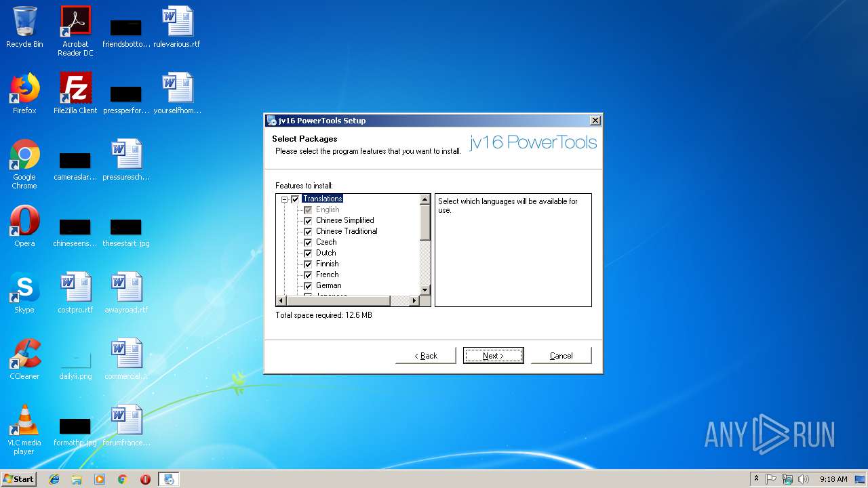Image resolution: width=868 pixels, height=488 pixels.
Task: Click the Back button in setup
Action: pos(426,356)
